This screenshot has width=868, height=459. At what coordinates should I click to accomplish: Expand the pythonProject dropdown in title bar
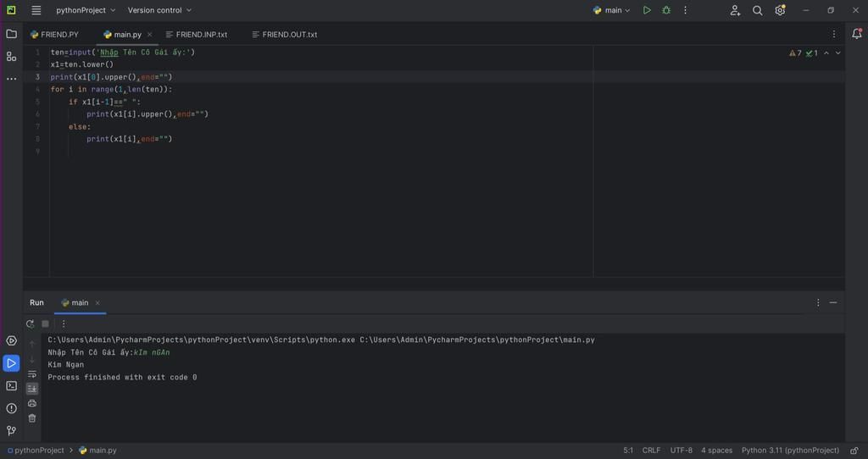point(85,10)
